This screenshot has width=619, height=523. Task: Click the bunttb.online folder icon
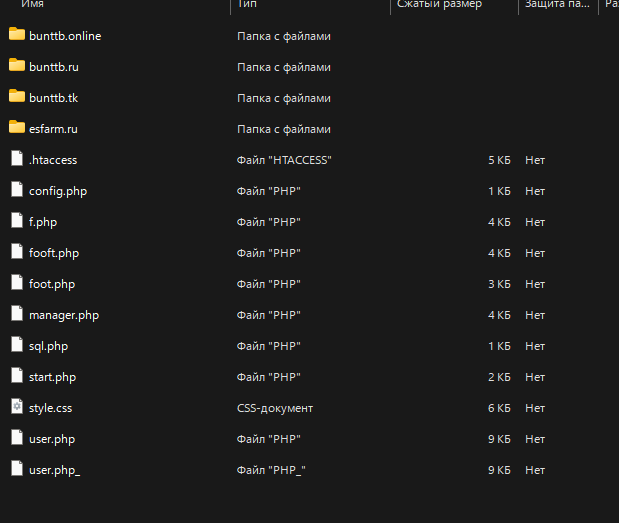click(16, 35)
